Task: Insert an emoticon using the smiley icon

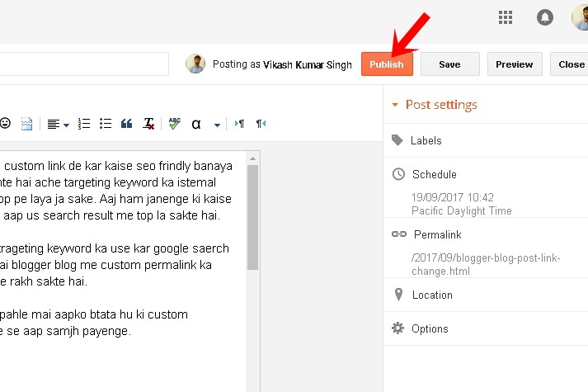Action: (x=5, y=123)
